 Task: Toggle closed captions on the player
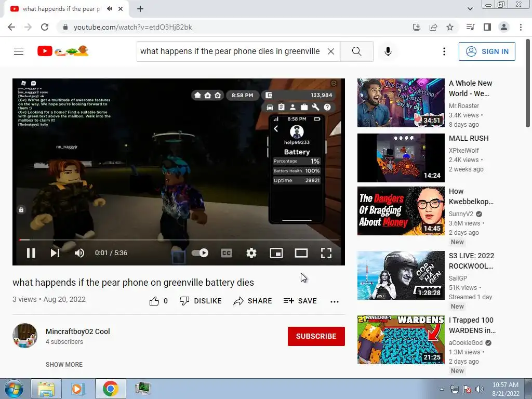pyautogui.click(x=227, y=253)
